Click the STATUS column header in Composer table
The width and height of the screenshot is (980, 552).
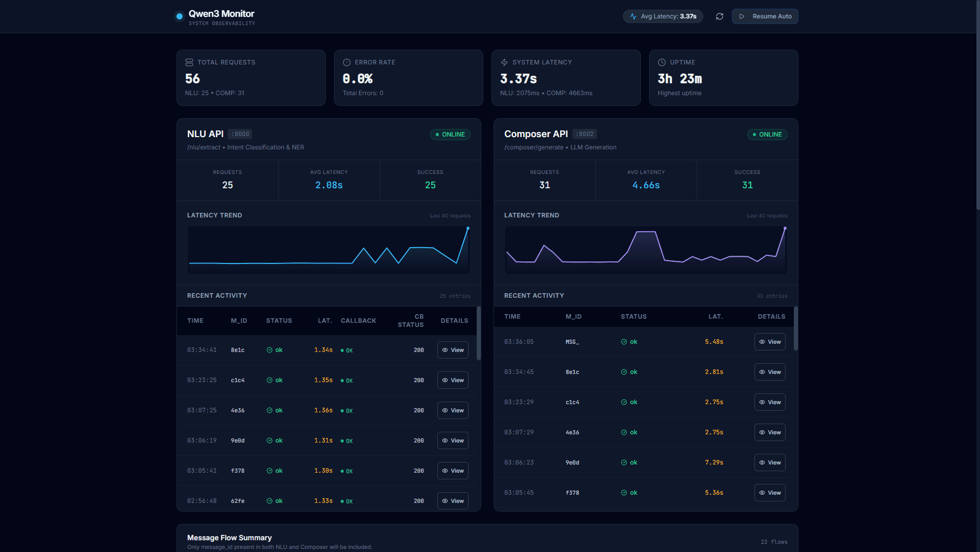pos(633,317)
